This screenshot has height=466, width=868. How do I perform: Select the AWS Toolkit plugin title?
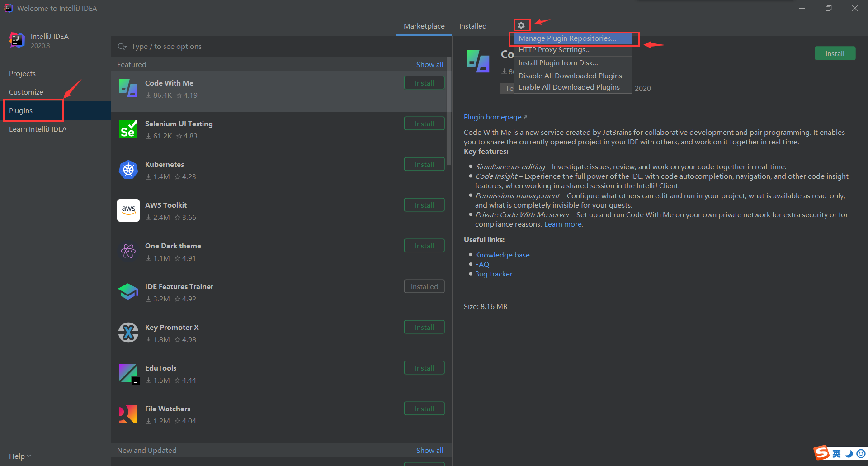(166, 205)
